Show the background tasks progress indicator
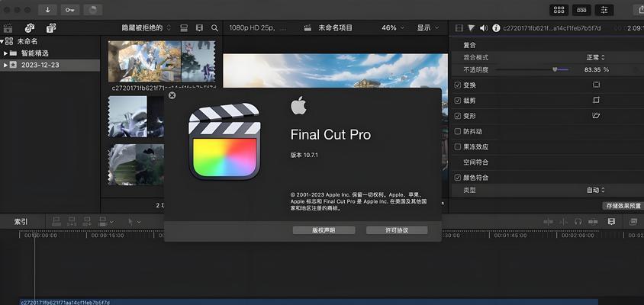 click(93, 10)
